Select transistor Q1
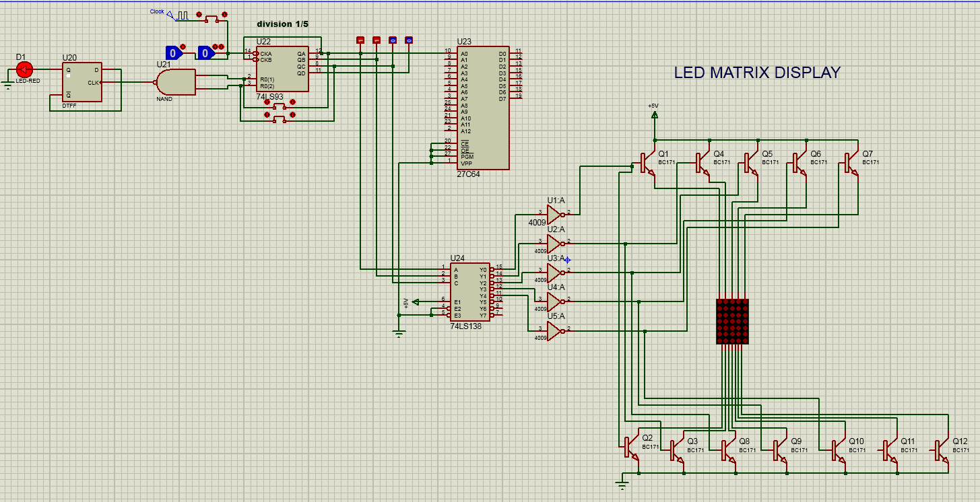This screenshot has height=502, width=980. [x=647, y=164]
